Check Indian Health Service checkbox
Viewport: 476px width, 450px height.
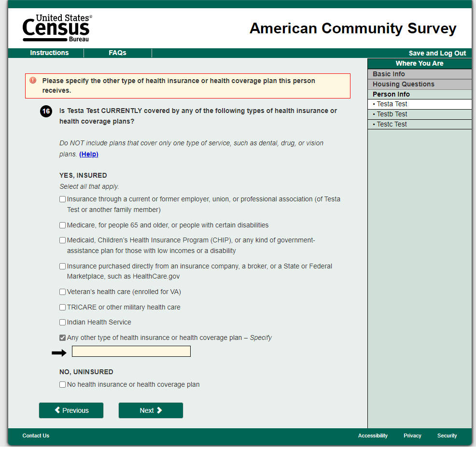coord(63,322)
